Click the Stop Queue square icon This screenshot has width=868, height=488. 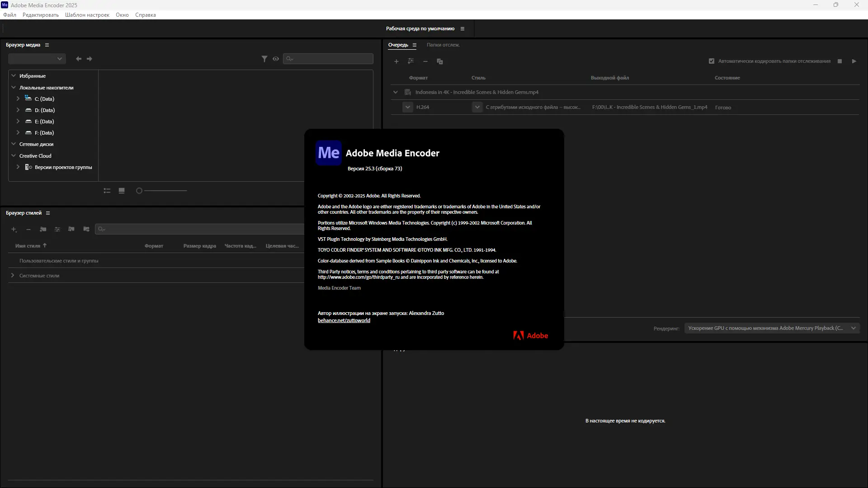coord(840,61)
